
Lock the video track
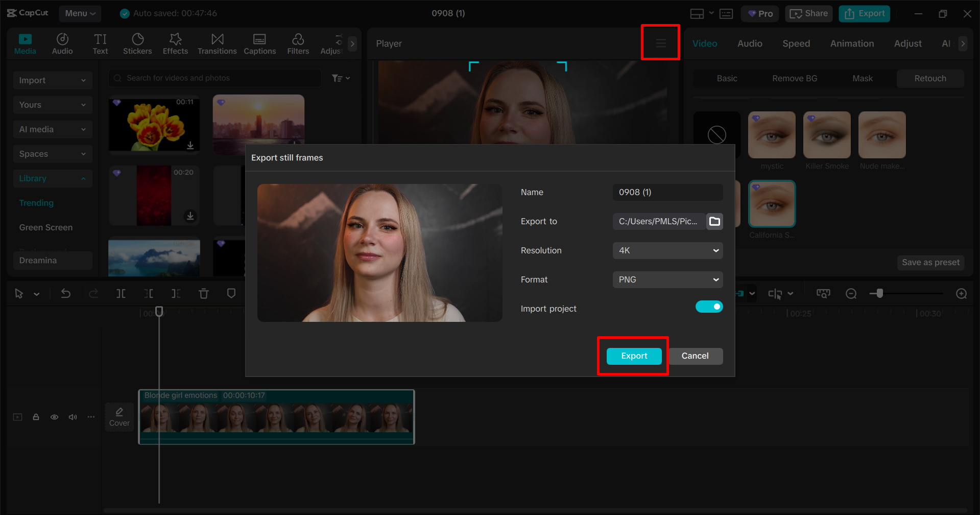[x=36, y=417]
